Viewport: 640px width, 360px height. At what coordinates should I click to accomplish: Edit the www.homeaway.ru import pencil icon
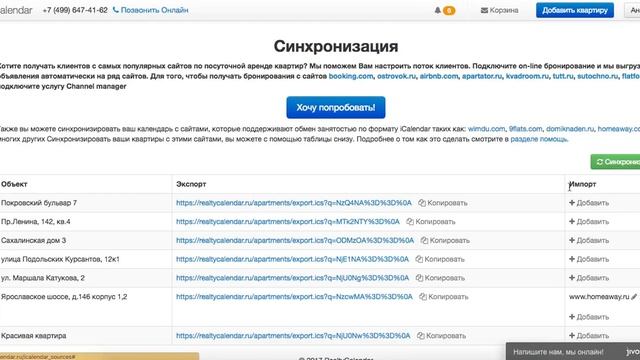(634, 297)
